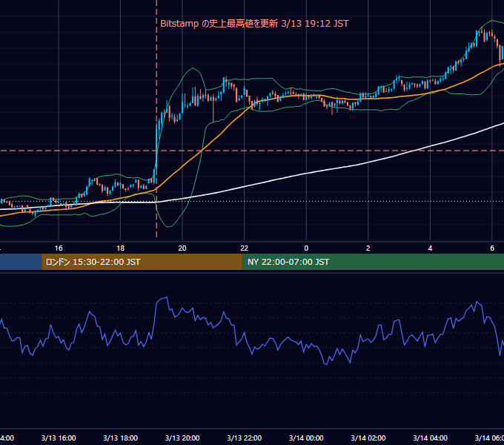
Task: Click the 3/14 04:00 date label
Action: 430,438
